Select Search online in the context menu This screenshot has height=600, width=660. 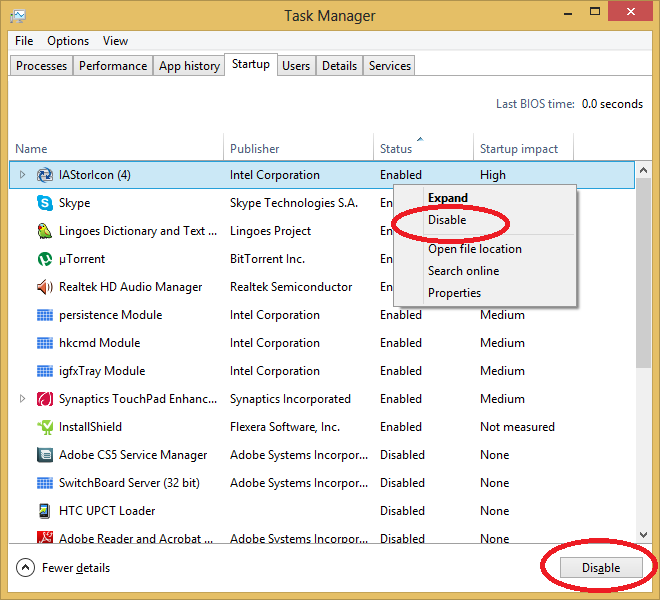coord(463,271)
